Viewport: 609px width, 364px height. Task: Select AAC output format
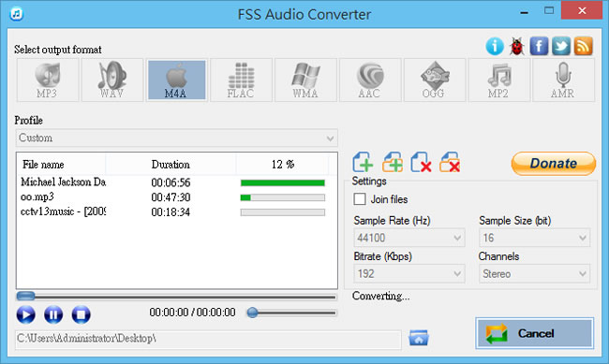370,80
